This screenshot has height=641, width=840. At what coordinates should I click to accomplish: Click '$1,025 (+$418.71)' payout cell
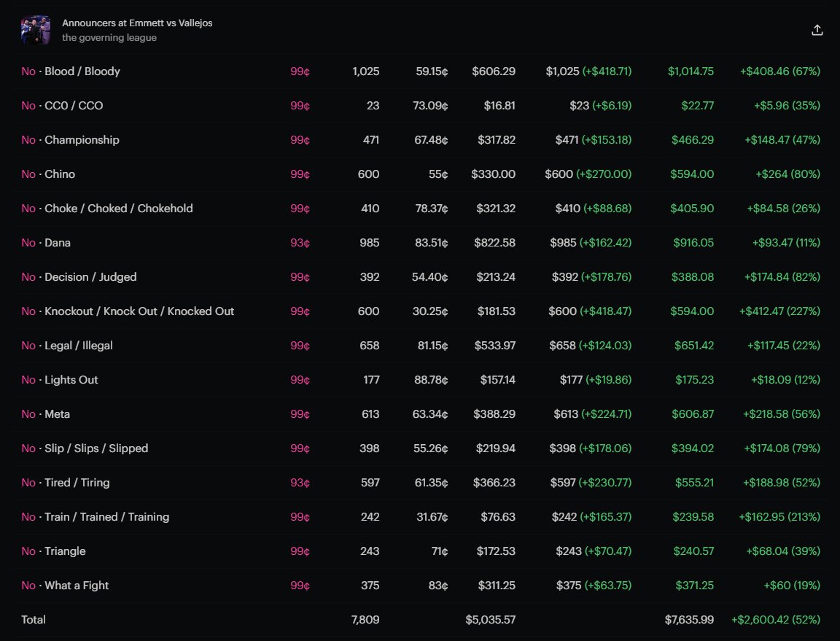(x=588, y=71)
